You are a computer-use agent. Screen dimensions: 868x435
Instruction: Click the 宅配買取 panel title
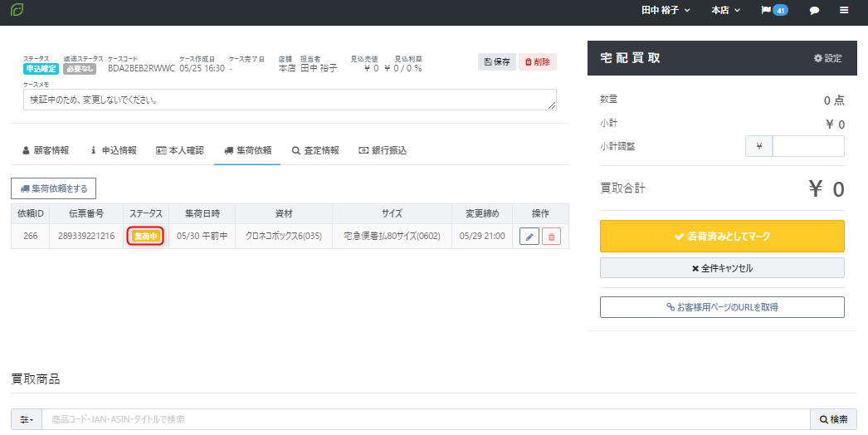click(630, 58)
